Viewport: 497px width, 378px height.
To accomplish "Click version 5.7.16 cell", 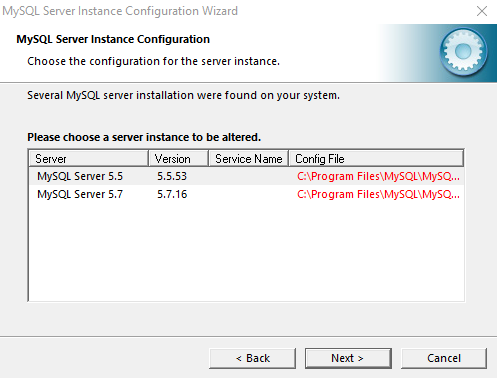I will coord(172,194).
